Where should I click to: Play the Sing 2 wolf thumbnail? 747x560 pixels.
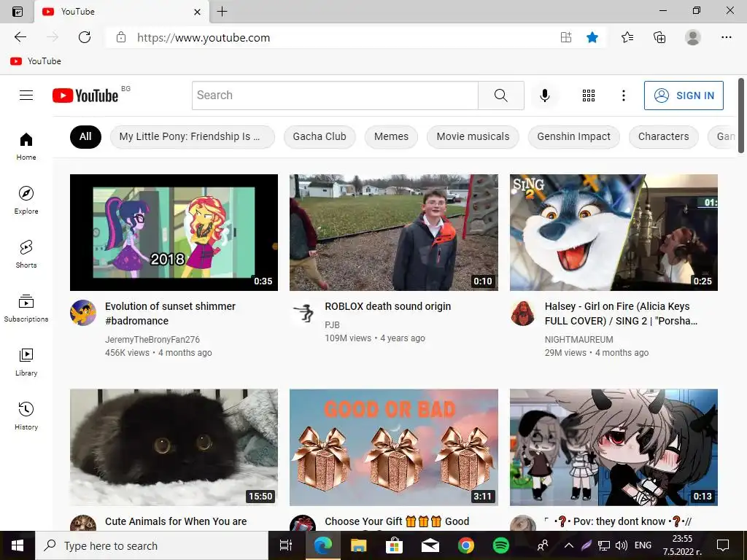(x=614, y=233)
